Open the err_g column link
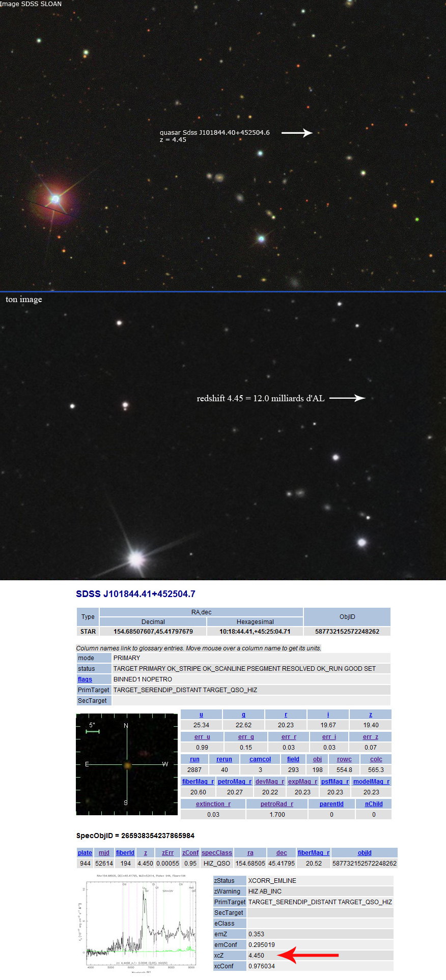This screenshot has width=446, height=980. 246,737
